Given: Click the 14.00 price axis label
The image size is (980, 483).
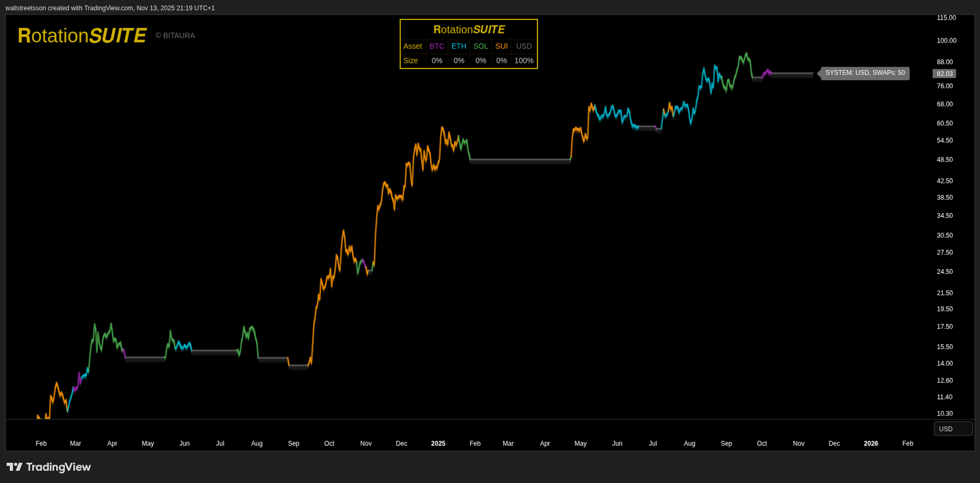Looking at the screenshot, I should pyautogui.click(x=945, y=363).
